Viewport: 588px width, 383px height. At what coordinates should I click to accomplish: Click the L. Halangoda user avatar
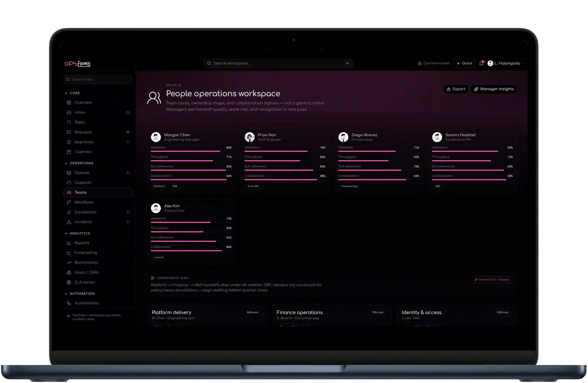tap(490, 63)
